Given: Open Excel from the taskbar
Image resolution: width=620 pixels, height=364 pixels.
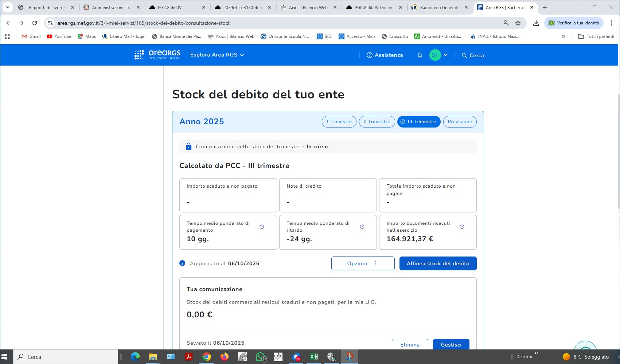Looking at the screenshot, I should point(313,357).
